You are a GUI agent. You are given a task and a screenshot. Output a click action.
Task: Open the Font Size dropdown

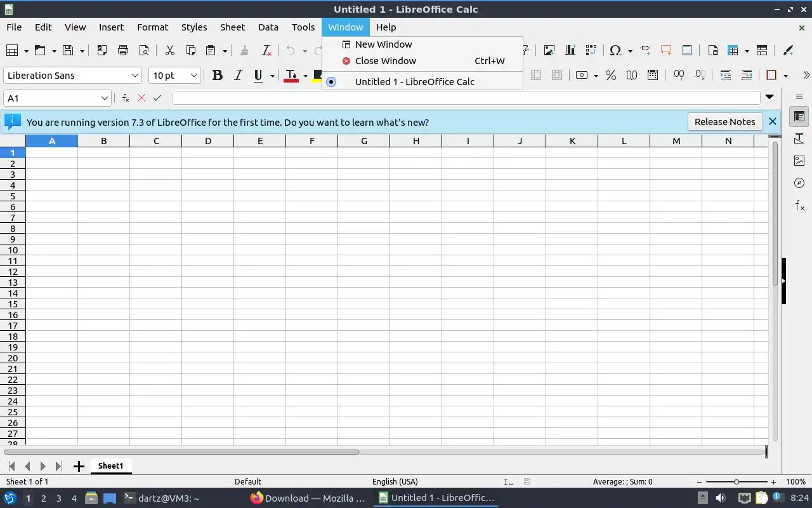pos(193,75)
